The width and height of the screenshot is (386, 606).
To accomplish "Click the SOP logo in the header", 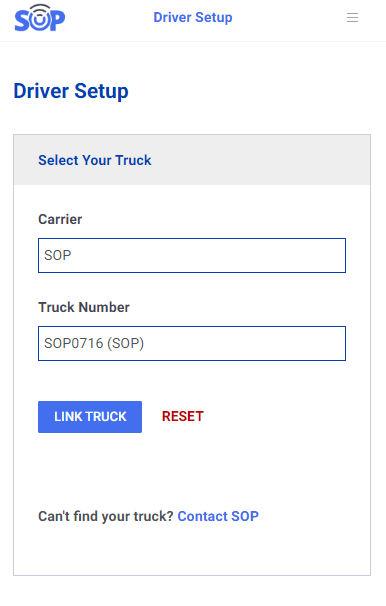I will pyautogui.click(x=40, y=18).
